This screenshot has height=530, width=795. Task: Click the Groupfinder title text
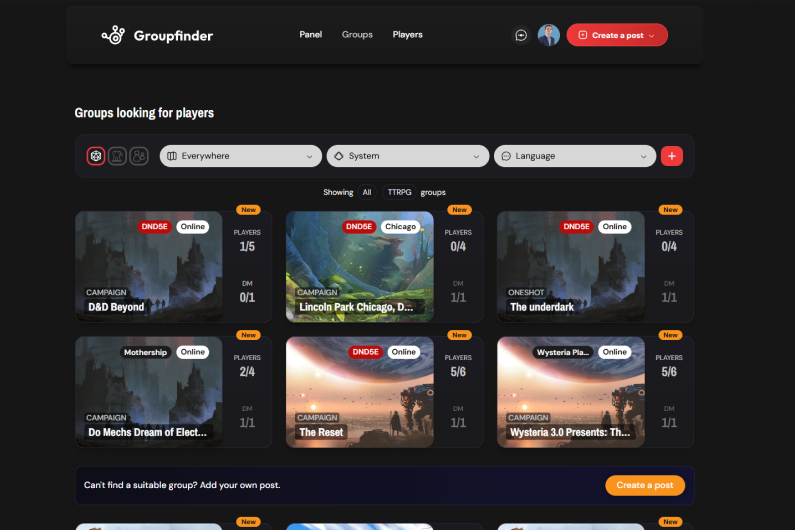[173, 36]
